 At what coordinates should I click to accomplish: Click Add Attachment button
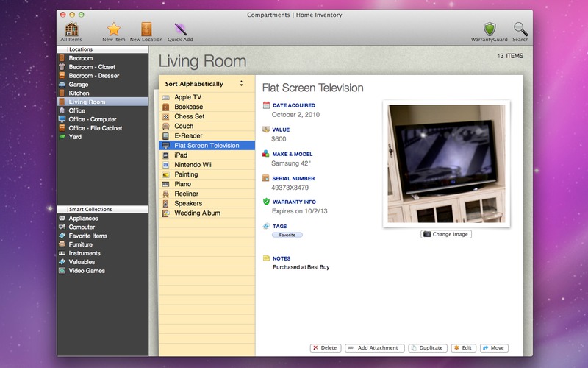375,348
